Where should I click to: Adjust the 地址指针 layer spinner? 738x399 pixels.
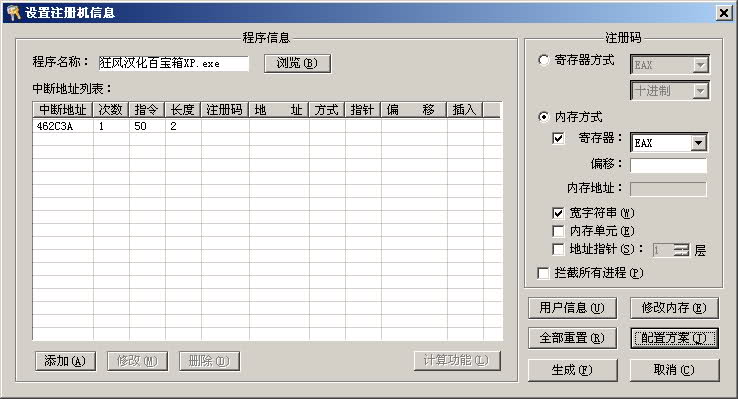point(681,250)
